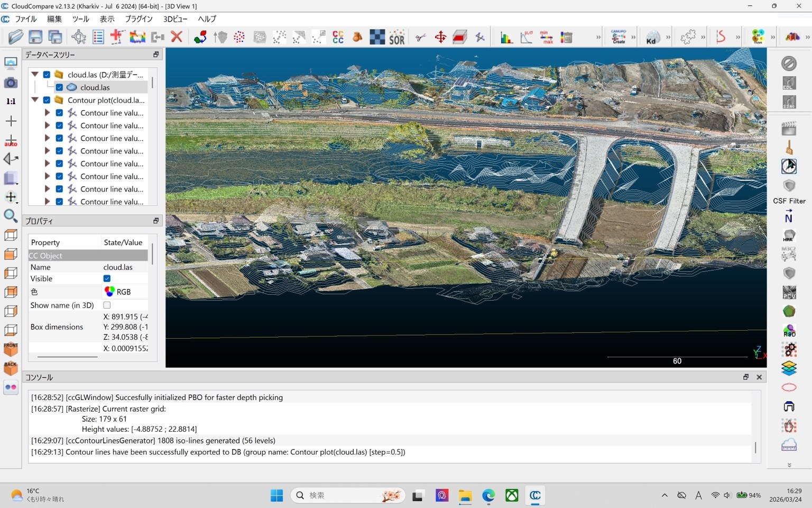Uncheck the first Contour line value checkbox

59,113
